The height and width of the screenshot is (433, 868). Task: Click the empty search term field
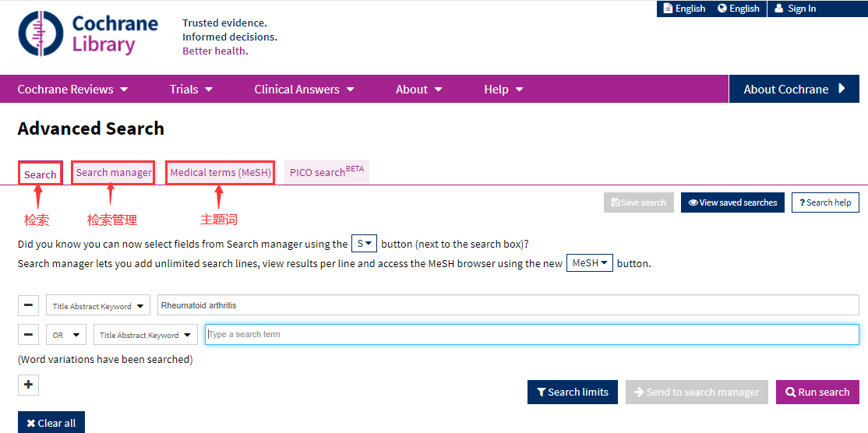[531, 335]
